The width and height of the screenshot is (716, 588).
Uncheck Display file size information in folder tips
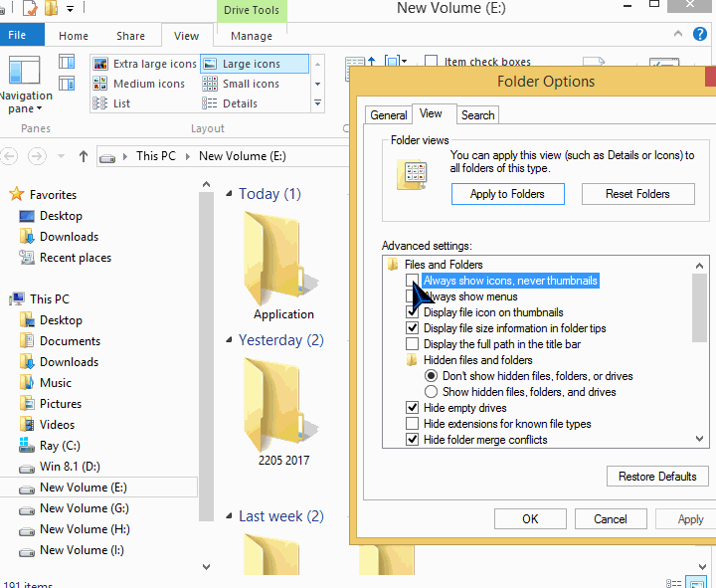[412, 328]
